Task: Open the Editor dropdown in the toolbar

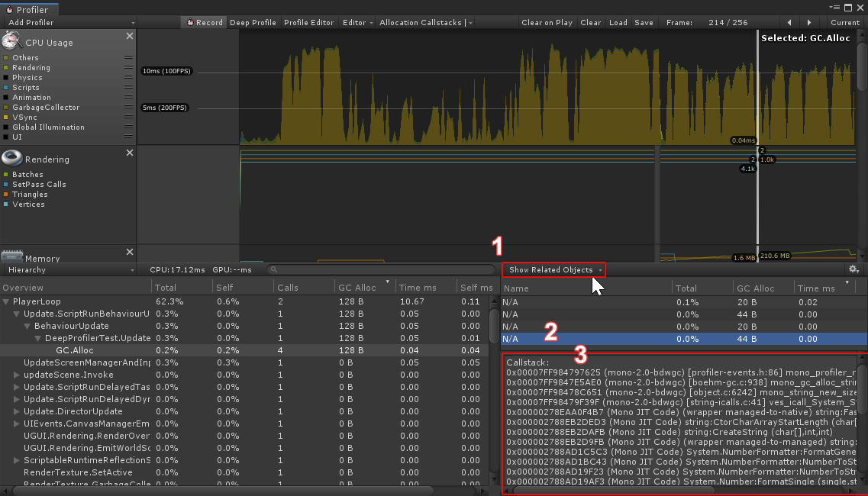Action: [357, 22]
